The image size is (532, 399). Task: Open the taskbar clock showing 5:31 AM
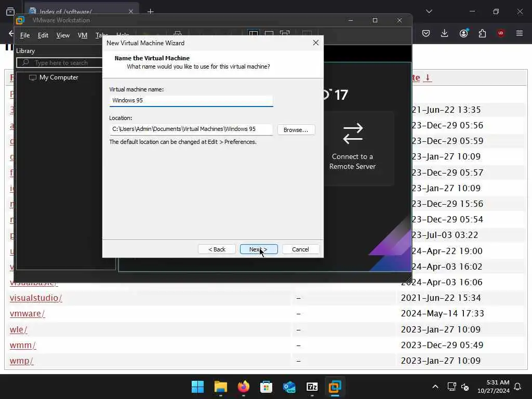pos(493,387)
